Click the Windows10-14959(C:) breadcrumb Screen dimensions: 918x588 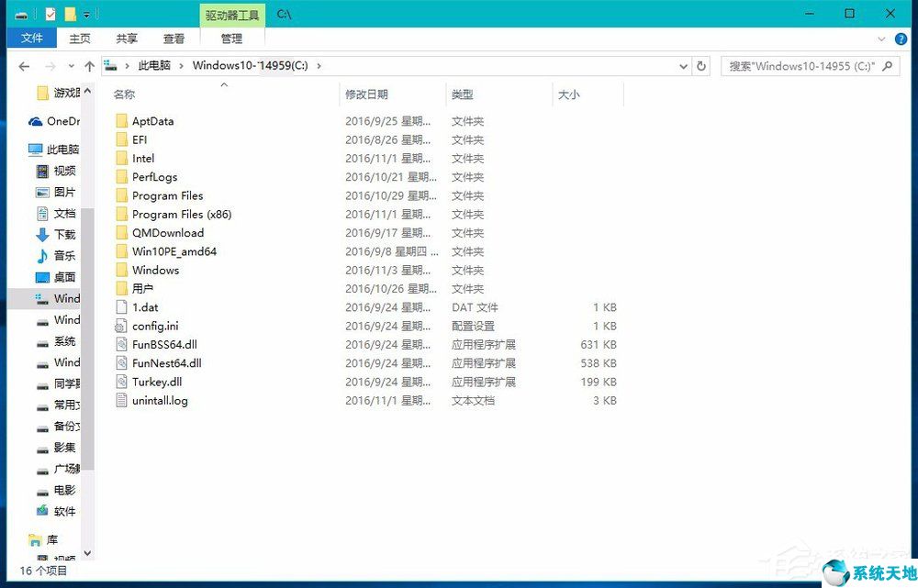click(250, 65)
